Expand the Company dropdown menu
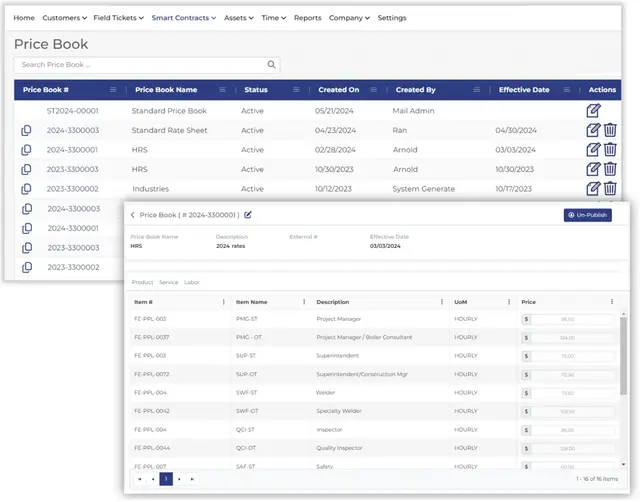This screenshot has width=640, height=502. [349, 18]
